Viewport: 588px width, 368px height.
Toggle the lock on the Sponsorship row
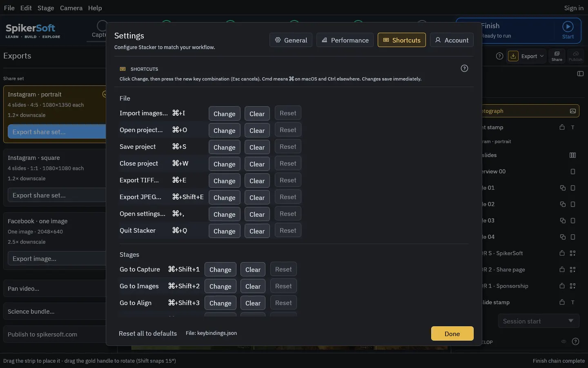pyautogui.click(x=562, y=286)
